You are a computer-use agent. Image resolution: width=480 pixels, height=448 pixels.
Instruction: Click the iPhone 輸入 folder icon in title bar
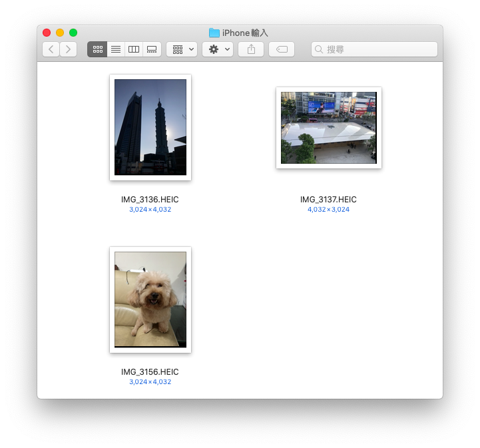point(214,33)
